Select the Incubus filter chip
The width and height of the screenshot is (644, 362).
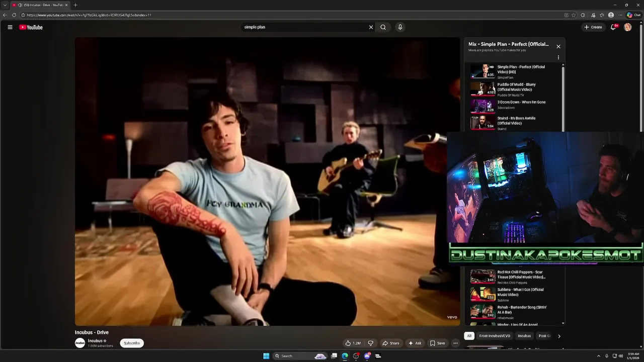coord(524,336)
